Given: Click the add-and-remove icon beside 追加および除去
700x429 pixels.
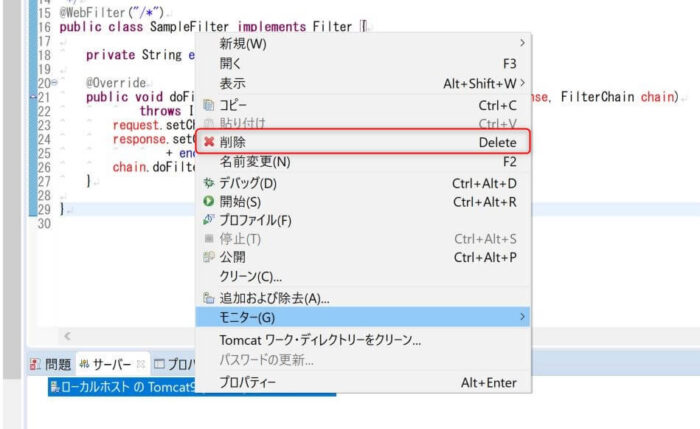Looking at the screenshot, I should pyautogui.click(x=208, y=298).
